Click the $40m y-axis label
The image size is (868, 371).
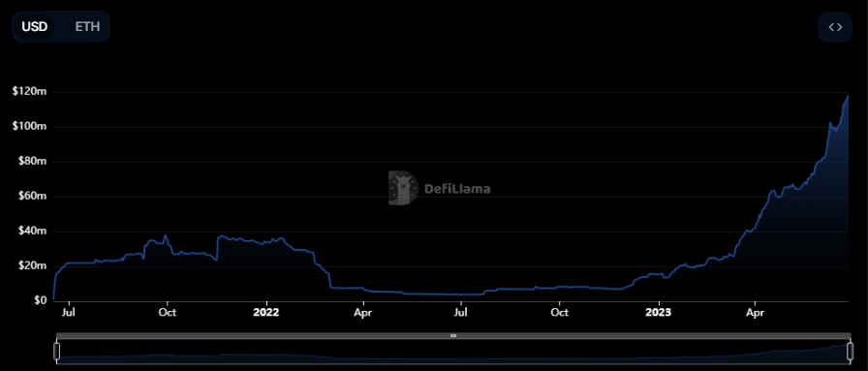click(32, 231)
